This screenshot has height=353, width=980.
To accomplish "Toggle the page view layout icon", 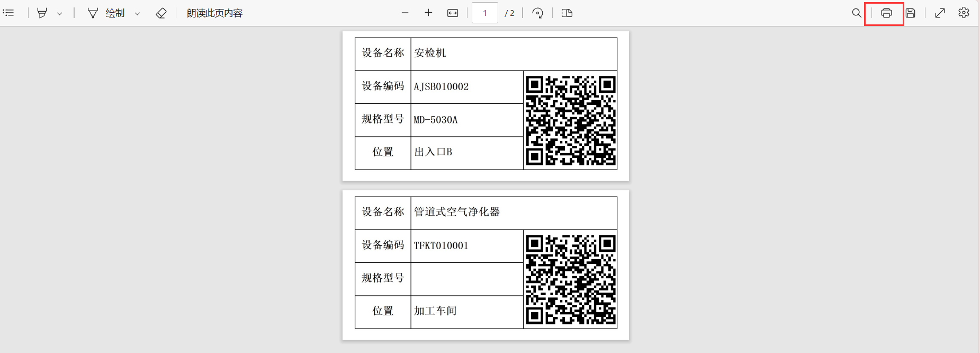I will [x=567, y=13].
